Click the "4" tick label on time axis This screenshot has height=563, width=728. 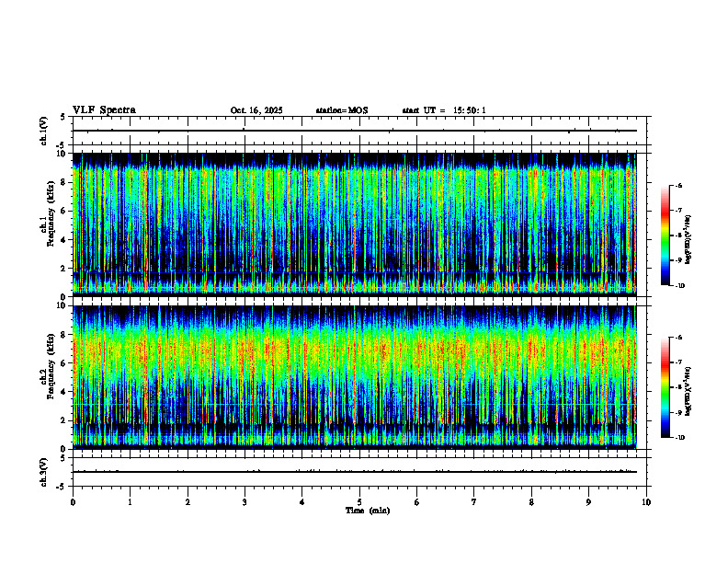click(302, 502)
